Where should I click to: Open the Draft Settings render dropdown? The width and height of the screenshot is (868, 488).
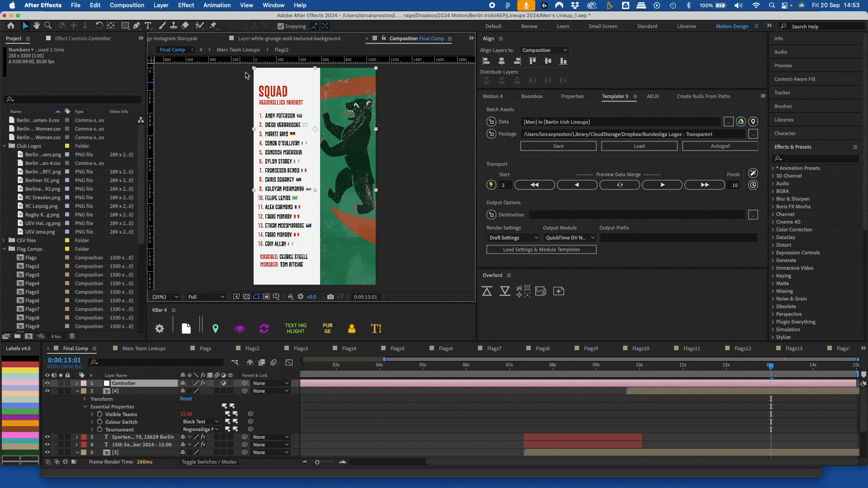coord(514,238)
